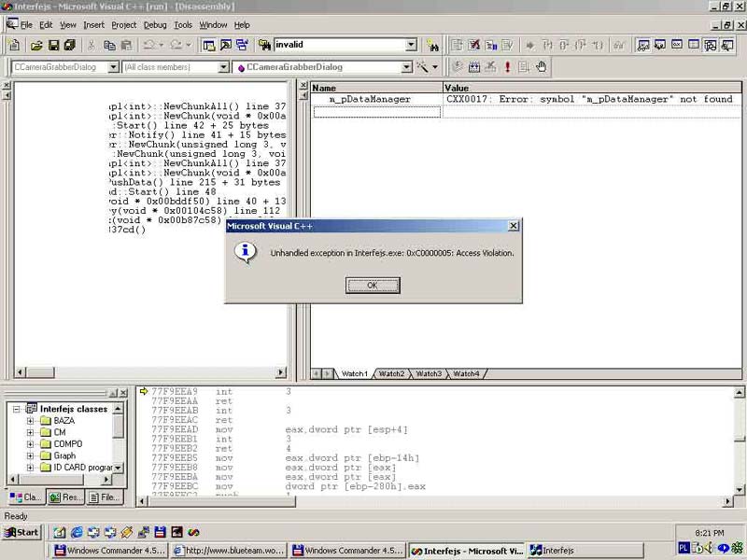Viewport: 747px width, 560px height.
Task: Switch to the Res.. workspace tab
Action: 65,497
